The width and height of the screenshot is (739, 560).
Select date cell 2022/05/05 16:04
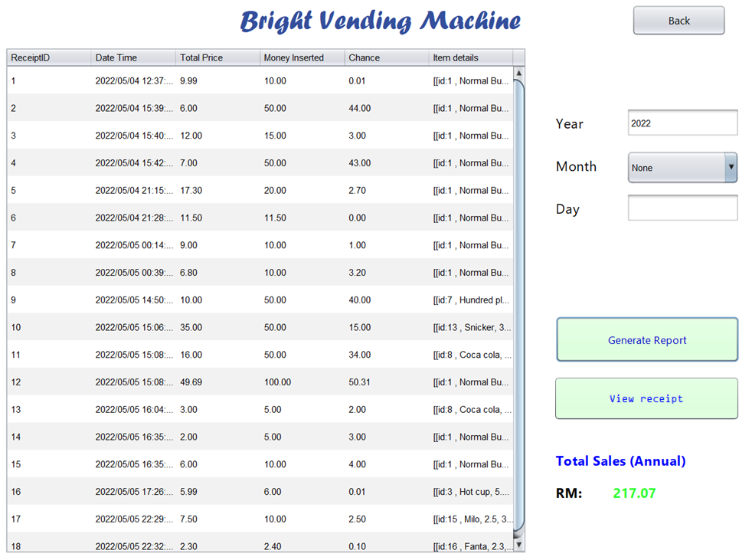tap(133, 409)
